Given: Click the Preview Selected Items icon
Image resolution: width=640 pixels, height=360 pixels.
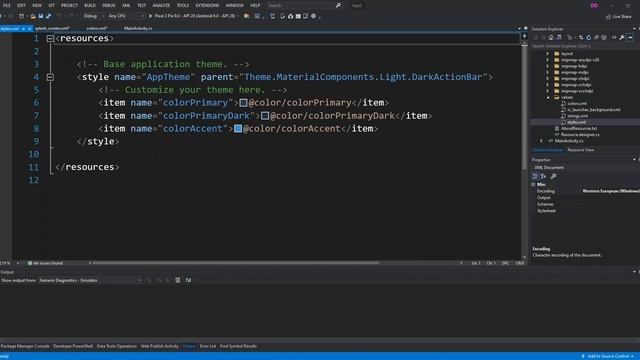Looking at the screenshot, I should [630, 38].
